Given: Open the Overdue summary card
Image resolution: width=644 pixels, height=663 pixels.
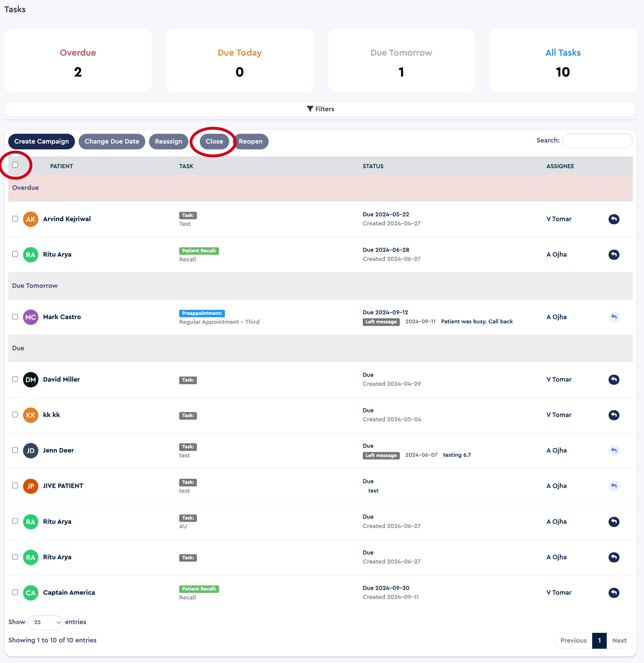Looking at the screenshot, I should pyautogui.click(x=78, y=61).
